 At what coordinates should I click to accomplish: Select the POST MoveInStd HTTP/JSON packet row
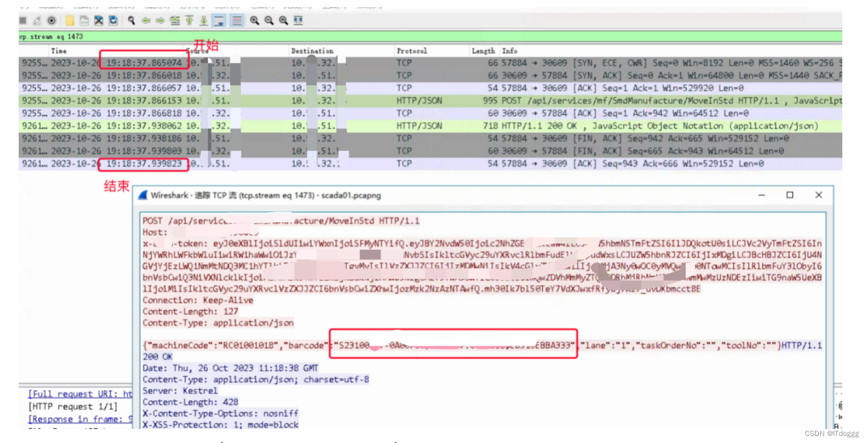tap(430, 101)
